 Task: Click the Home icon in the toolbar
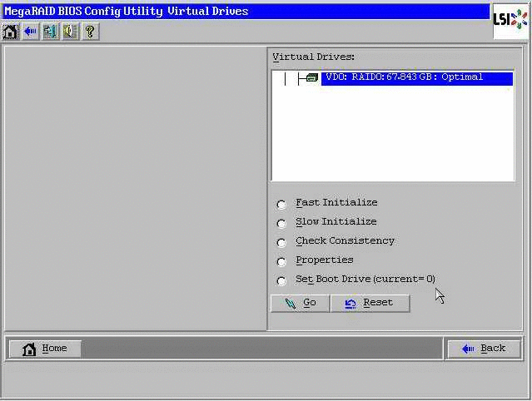pyautogui.click(x=11, y=32)
